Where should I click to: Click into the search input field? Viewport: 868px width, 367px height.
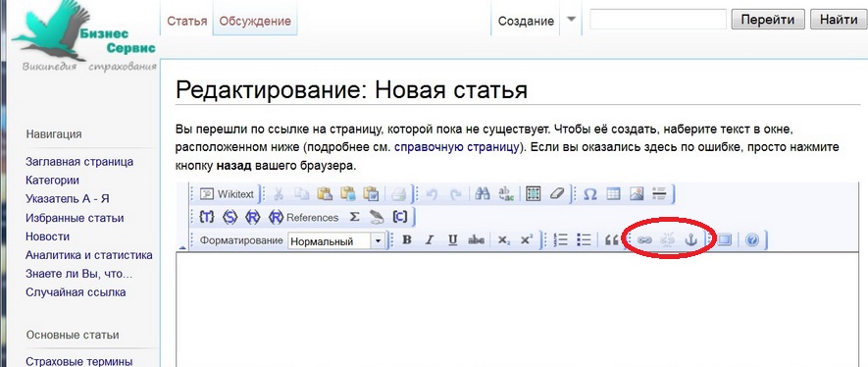point(658,20)
